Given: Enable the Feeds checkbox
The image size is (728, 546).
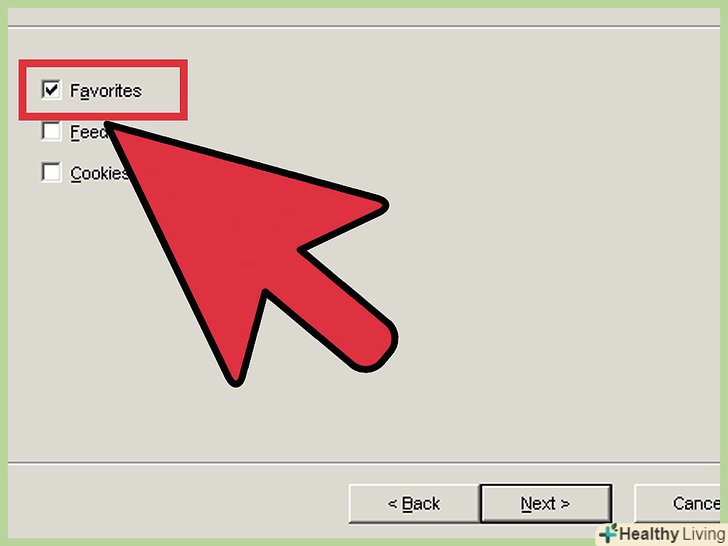Looking at the screenshot, I should click(x=51, y=131).
